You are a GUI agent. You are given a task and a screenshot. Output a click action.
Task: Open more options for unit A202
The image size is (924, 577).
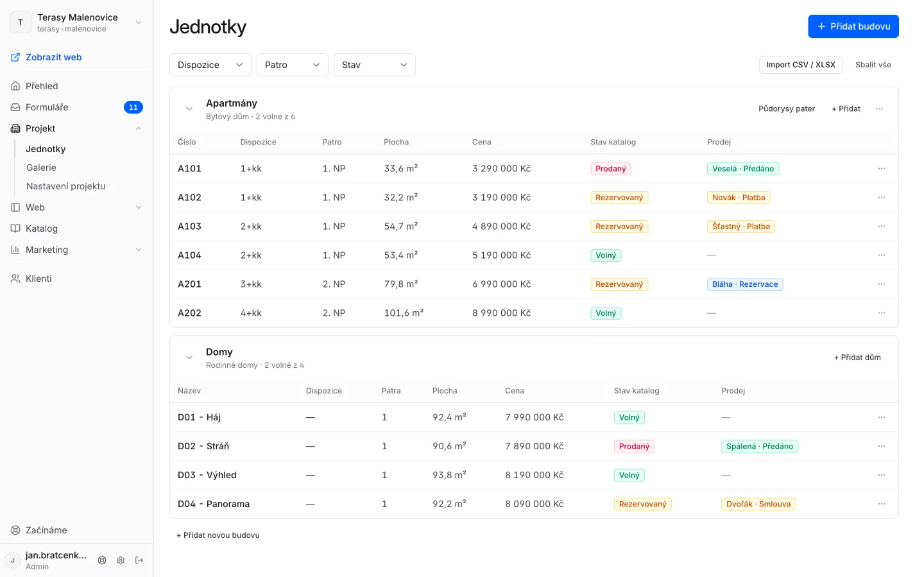coord(882,313)
